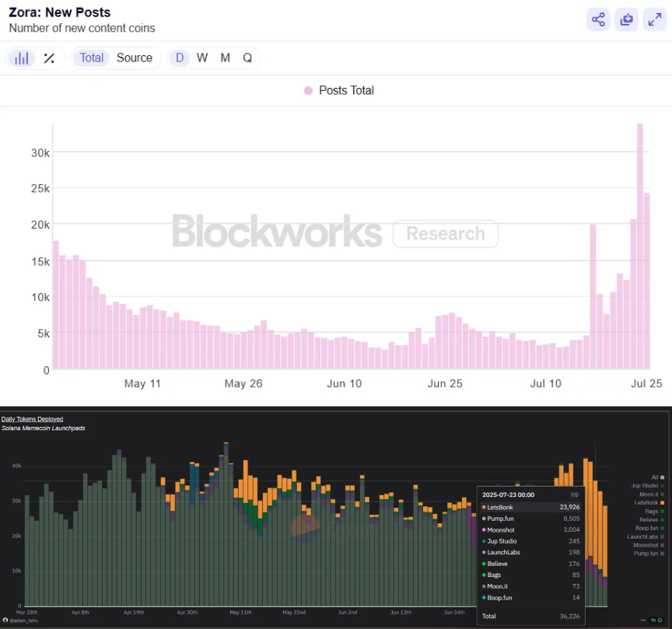Click the export/download chart icon
Screen dimensions: 672x629
click(x=626, y=19)
